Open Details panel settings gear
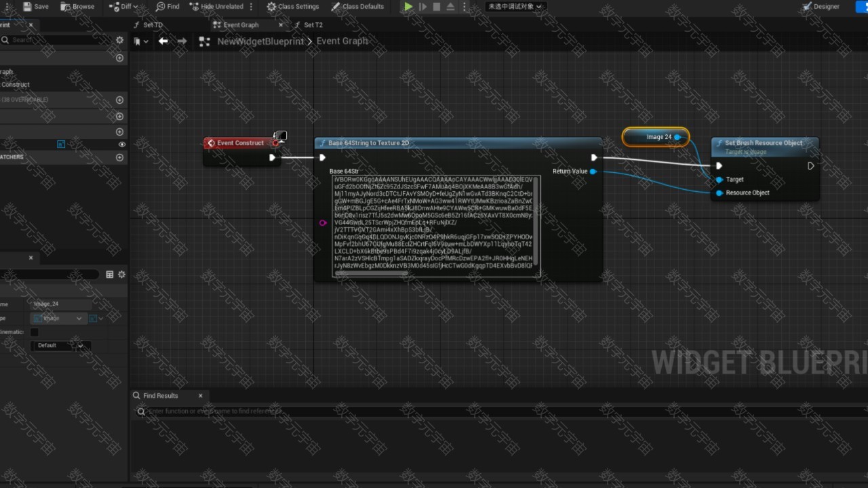 coord(121,274)
